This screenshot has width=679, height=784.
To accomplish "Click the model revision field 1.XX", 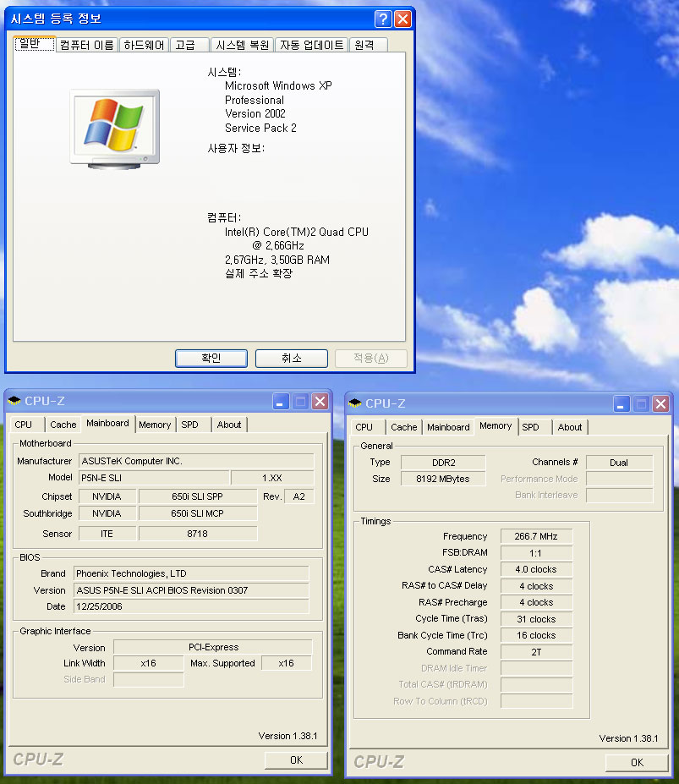I will tap(272, 478).
